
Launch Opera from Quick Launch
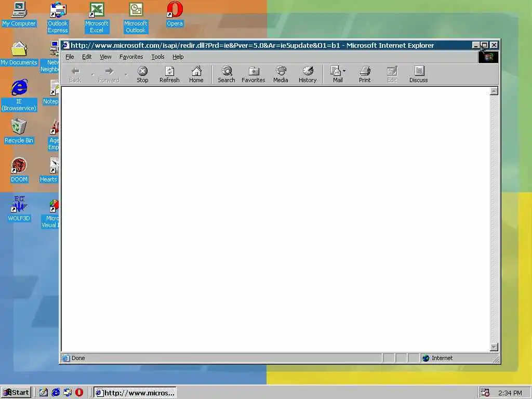(x=79, y=393)
